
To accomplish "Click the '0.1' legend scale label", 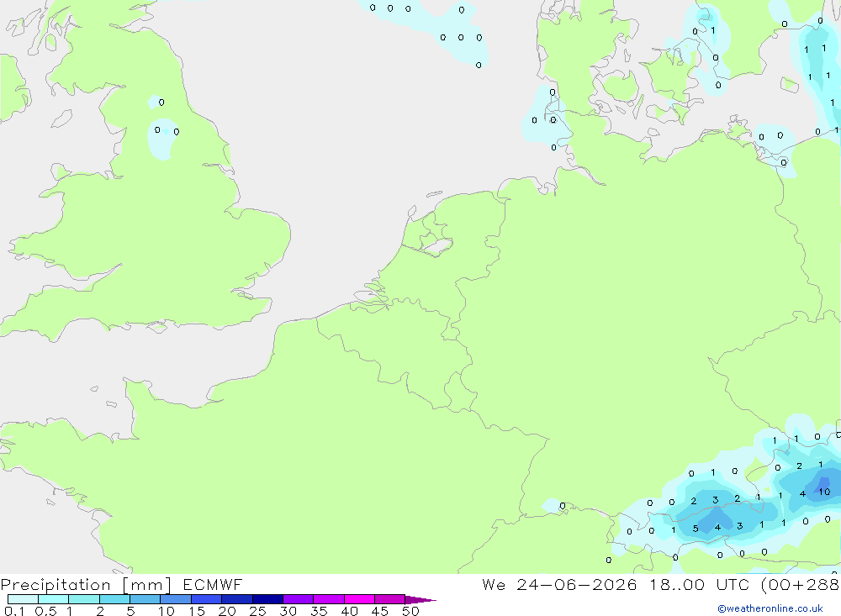I will pyautogui.click(x=14, y=611).
